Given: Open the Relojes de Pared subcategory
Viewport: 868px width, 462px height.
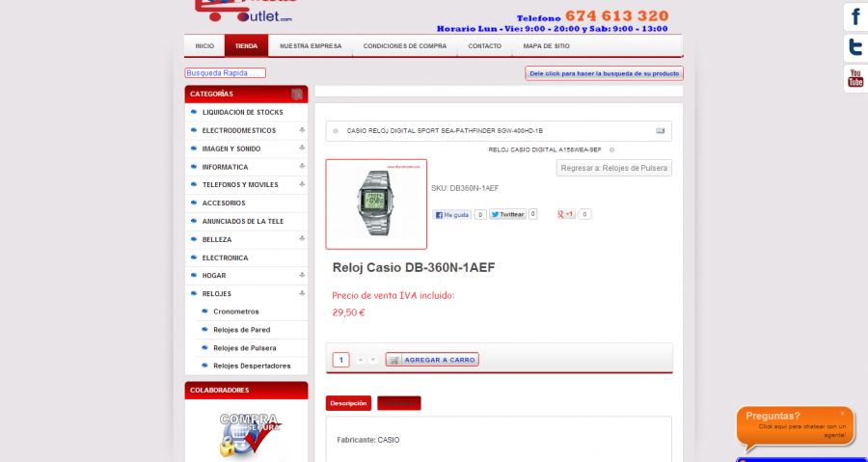Looking at the screenshot, I should tap(242, 330).
